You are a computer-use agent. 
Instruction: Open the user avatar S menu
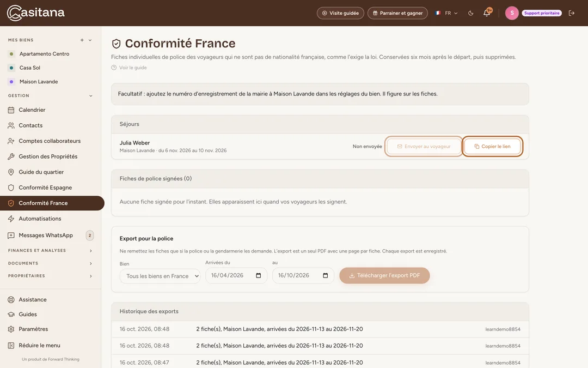[512, 13]
